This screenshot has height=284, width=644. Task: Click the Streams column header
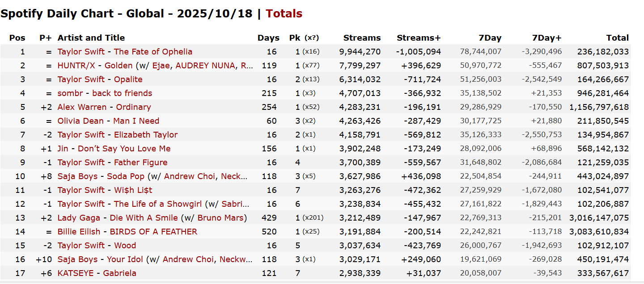362,38
